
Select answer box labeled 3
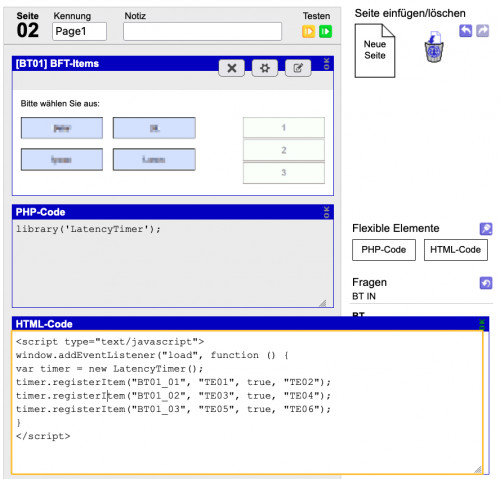click(x=284, y=173)
